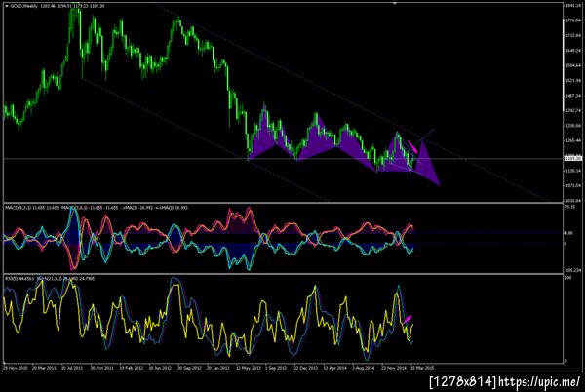Image resolution: width=585 pixels, height=392 pixels.
Task: Click the 1 Sep 2013 date label
Action: tap(276, 368)
